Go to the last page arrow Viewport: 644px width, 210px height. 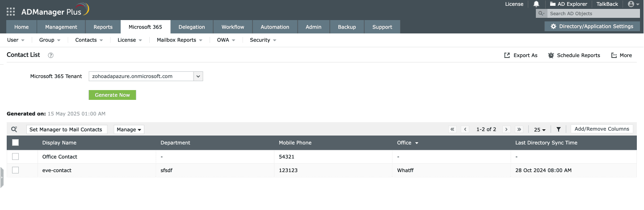click(x=519, y=129)
